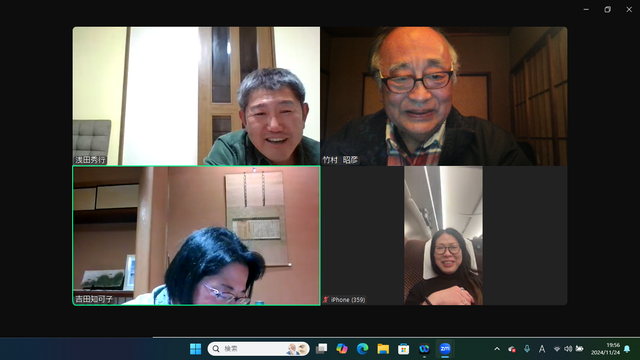Click the battery status tray icon

579,349
